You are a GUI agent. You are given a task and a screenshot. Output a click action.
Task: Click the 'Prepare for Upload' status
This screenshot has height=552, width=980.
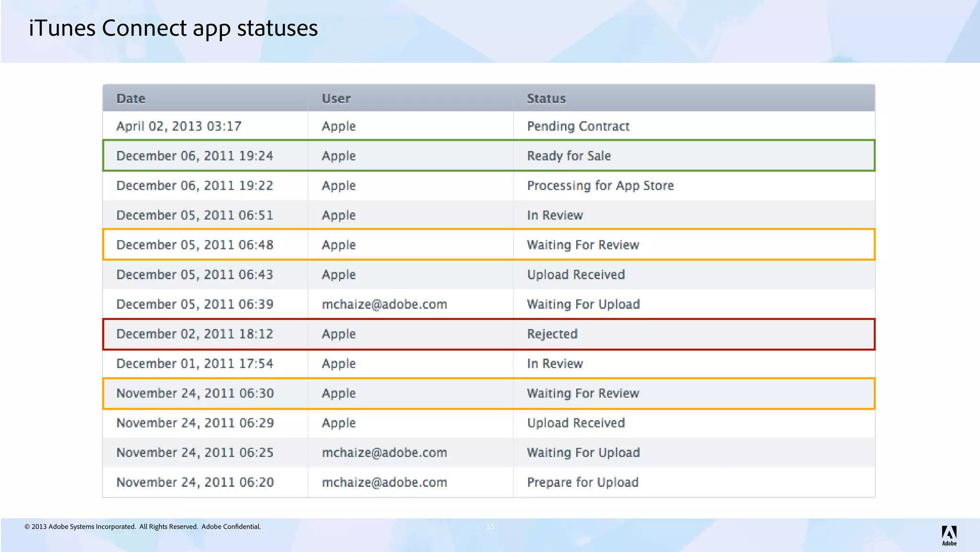pos(582,483)
